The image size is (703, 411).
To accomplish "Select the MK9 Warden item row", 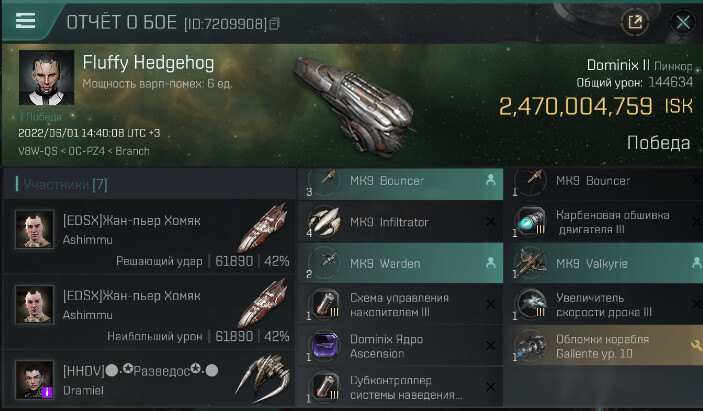I will coord(400,263).
